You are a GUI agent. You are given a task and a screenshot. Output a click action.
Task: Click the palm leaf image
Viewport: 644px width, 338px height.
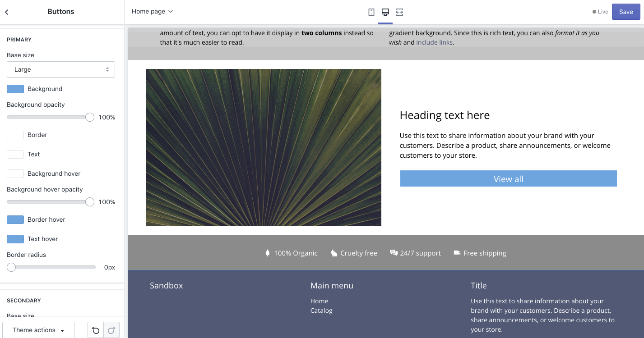263,147
